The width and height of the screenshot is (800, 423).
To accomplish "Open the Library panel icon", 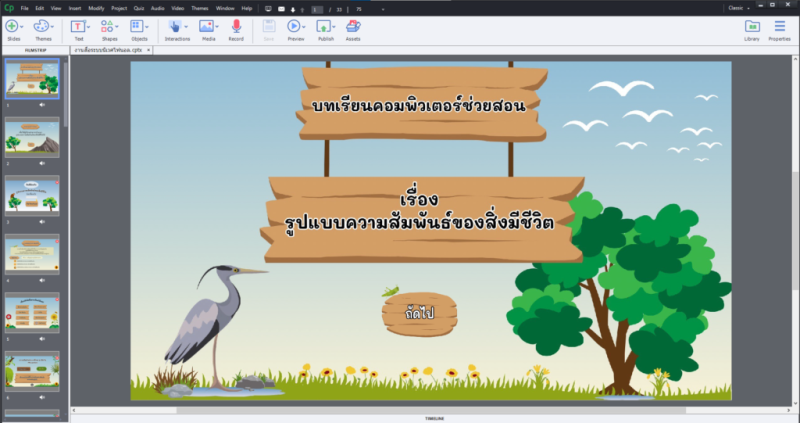I will click(x=751, y=26).
